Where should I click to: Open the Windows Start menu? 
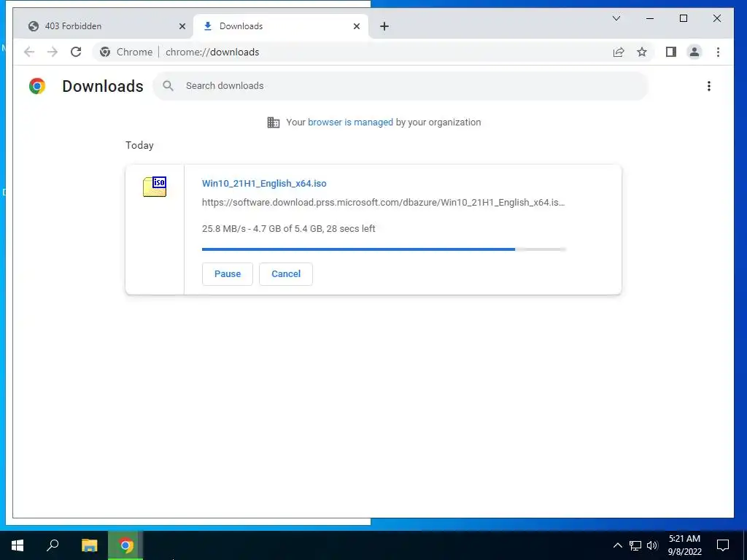pos(18,545)
